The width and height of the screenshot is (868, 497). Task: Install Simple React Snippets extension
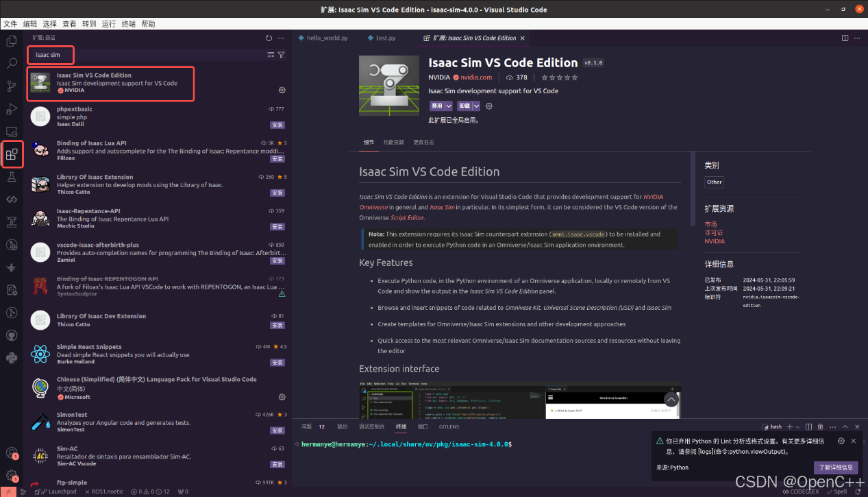click(277, 362)
